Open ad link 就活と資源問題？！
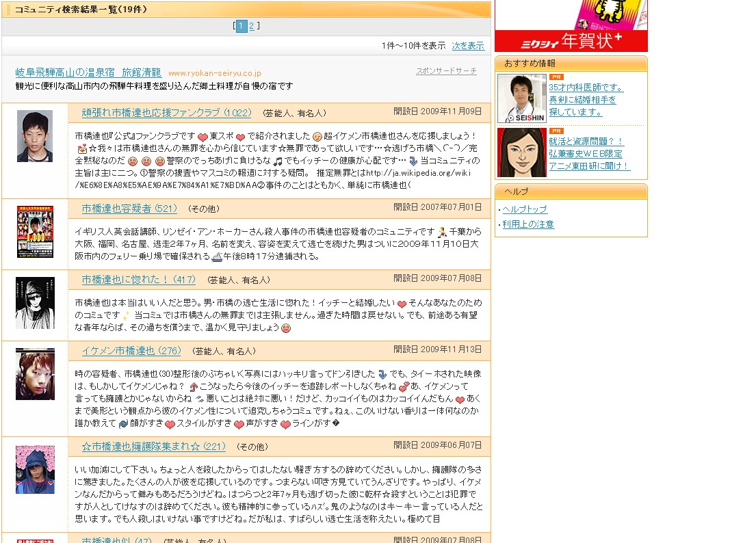This screenshot has height=543, width=756. point(586,141)
